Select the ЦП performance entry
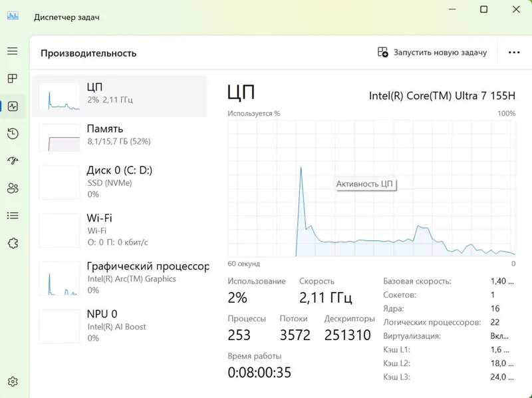This screenshot has height=398, width=532. (x=120, y=97)
